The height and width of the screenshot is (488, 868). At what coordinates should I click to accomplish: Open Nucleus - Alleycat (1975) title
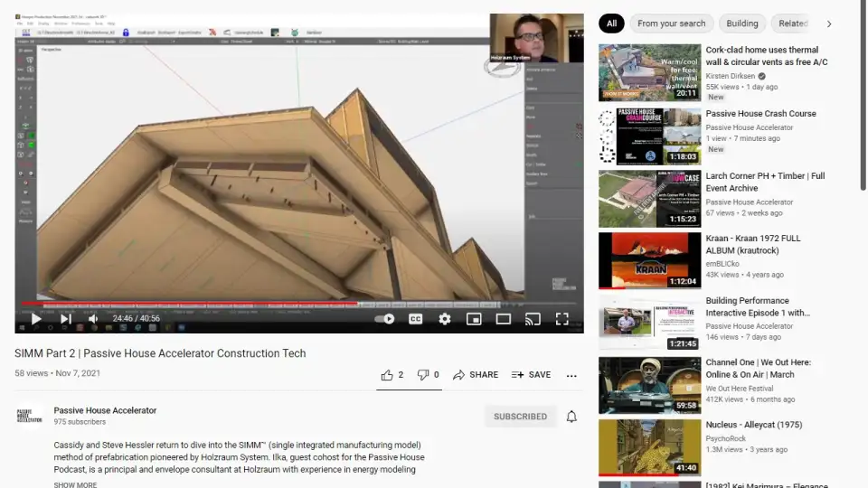click(754, 425)
